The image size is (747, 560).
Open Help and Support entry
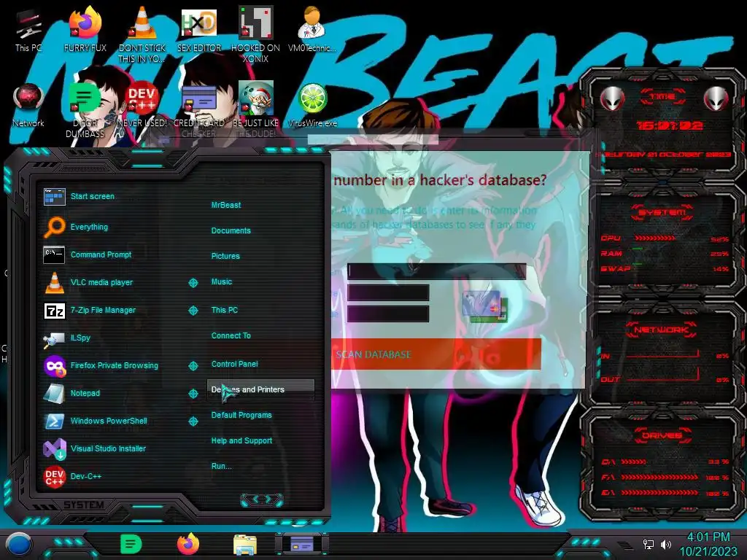coord(241,440)
